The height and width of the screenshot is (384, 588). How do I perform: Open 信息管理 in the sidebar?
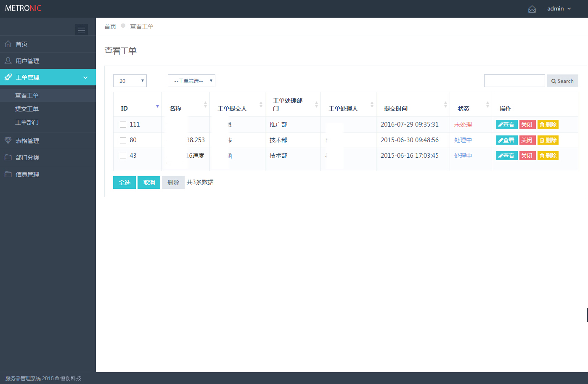tap(48, 174)
